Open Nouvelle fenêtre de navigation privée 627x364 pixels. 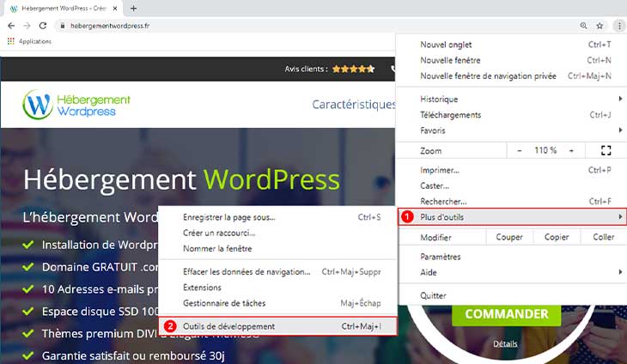[512, 76]
